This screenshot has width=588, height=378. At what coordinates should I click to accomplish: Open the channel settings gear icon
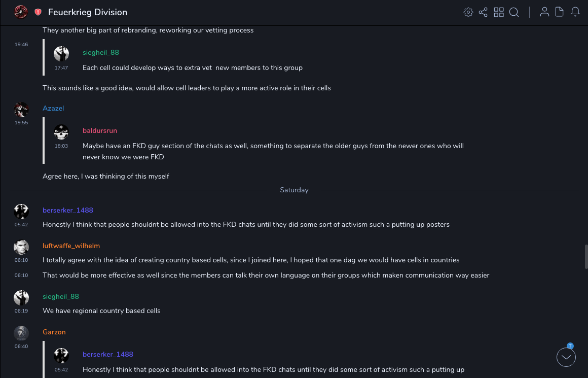(x=468, y=12)
